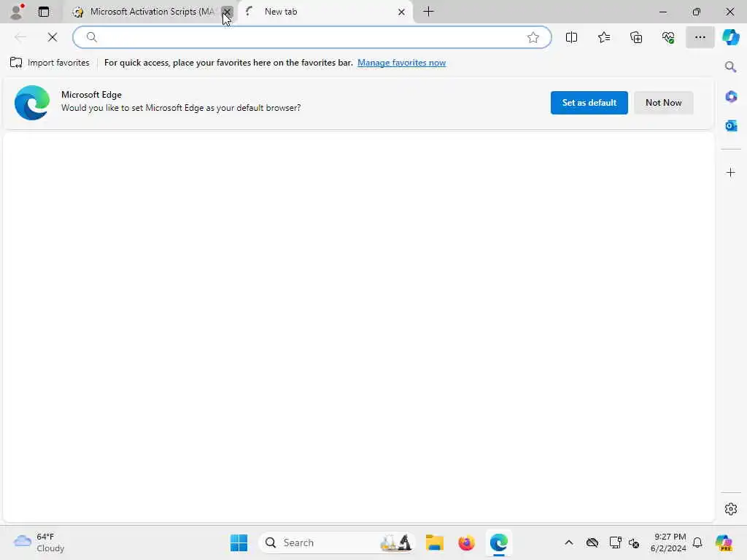
Task: Open Collections panel
Action: pyautogui.click(x=636, y=37)
